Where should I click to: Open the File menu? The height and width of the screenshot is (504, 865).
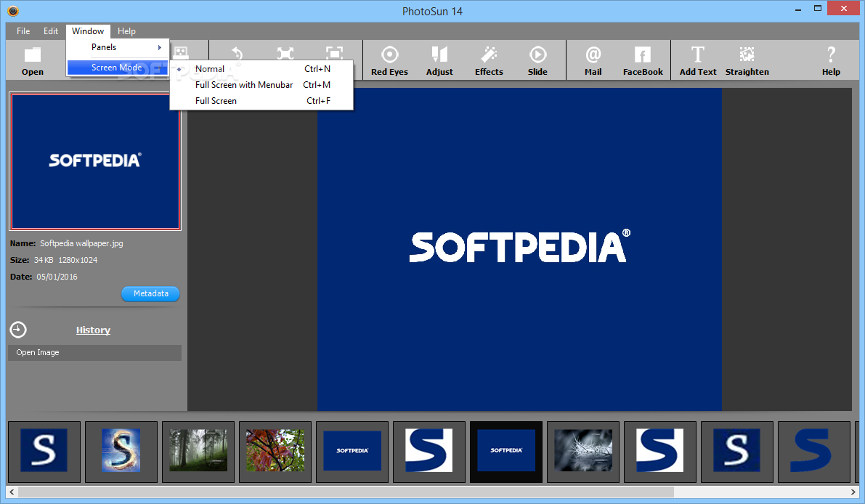pyautogui.click(x=23, y=31)
